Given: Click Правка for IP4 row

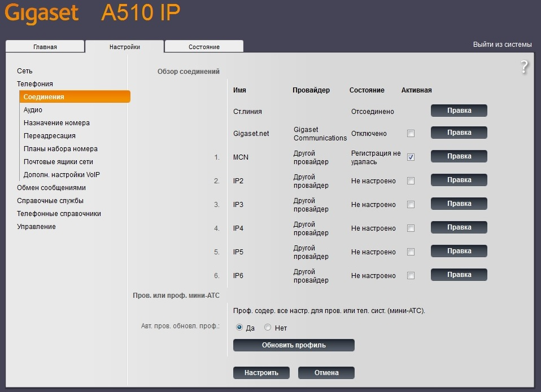Looking at the screenshot, I should pos(459,227).
